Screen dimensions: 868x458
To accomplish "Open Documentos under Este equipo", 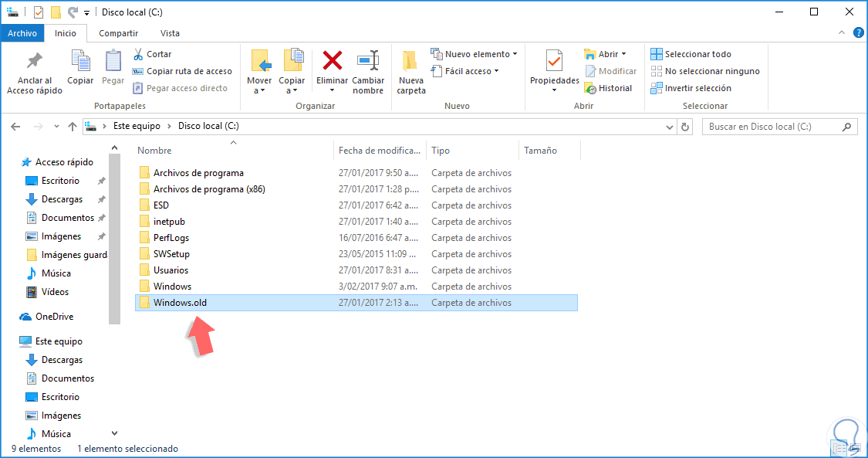I will (x=60, y=378).
